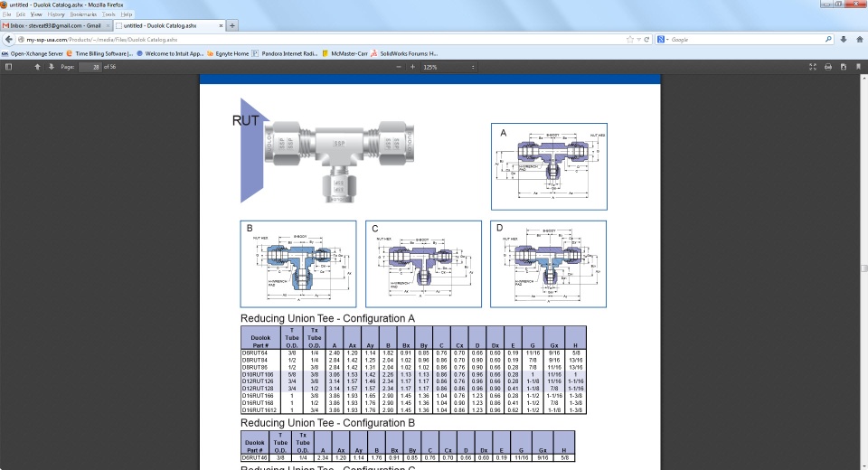Click part number D16RUT1612 in table

pyautogui.click(x=259, y=410)
